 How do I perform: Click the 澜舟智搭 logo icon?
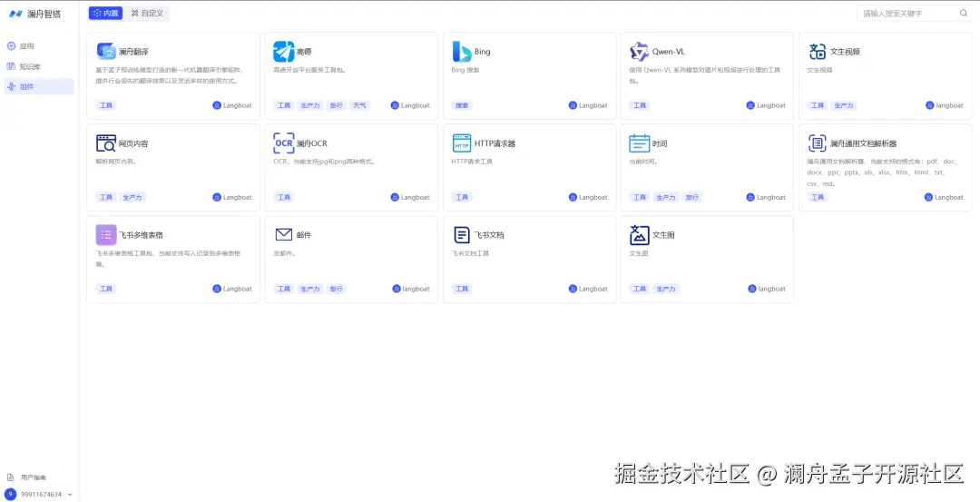(15, 14)
